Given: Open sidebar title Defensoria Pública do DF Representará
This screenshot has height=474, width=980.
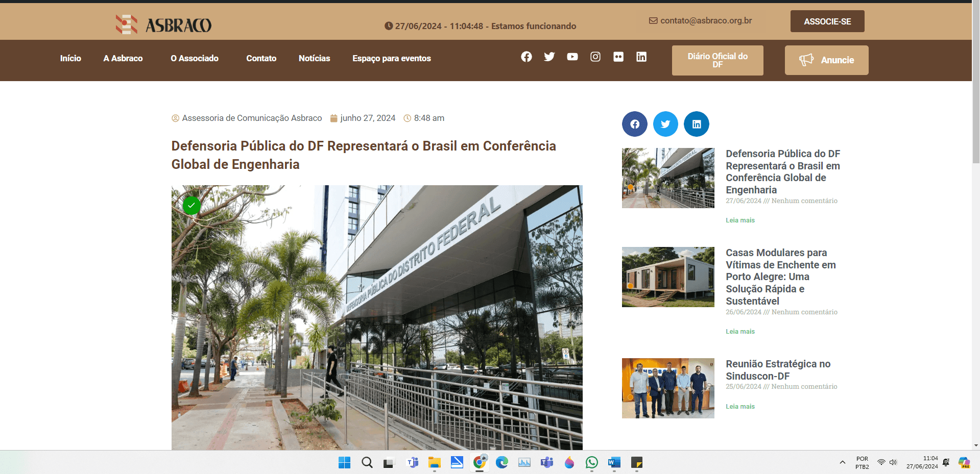Looking at the screenshot, I should [x=783, y=171].
